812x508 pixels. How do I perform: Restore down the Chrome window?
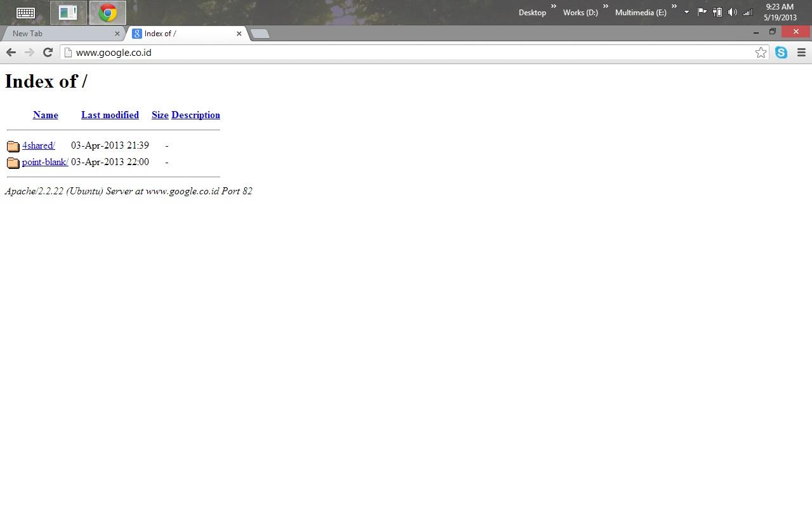tap(772, 32)
